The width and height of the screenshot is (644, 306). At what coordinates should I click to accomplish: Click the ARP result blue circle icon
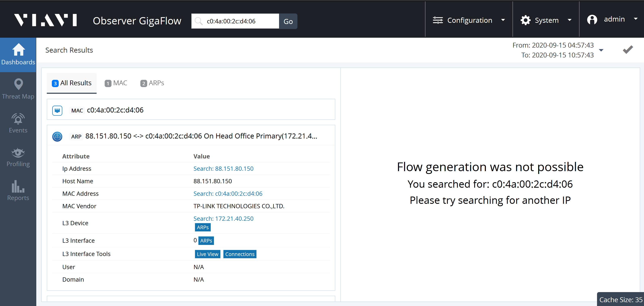pyautogui.click(x=57, y=136)
